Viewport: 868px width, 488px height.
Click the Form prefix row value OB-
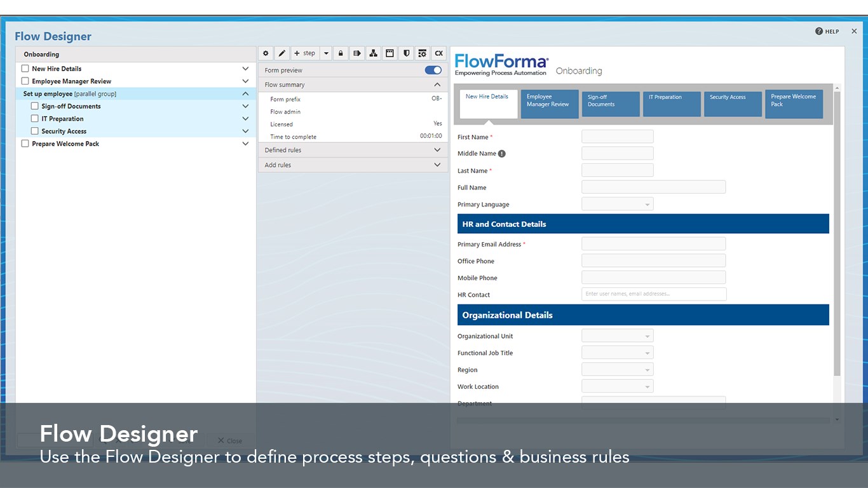437,99
